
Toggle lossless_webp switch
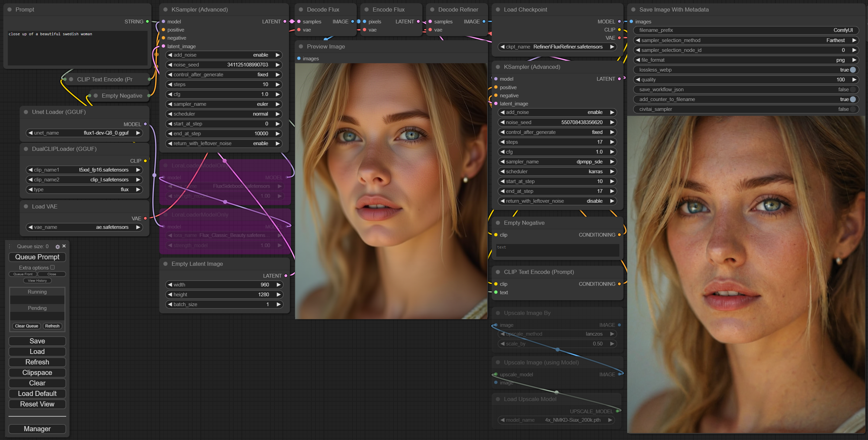[853, 70]
